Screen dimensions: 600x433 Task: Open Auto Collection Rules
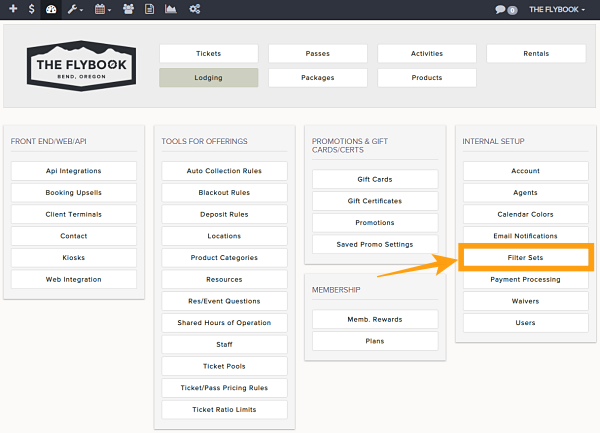pyautogui.click(x=224, y=171)
